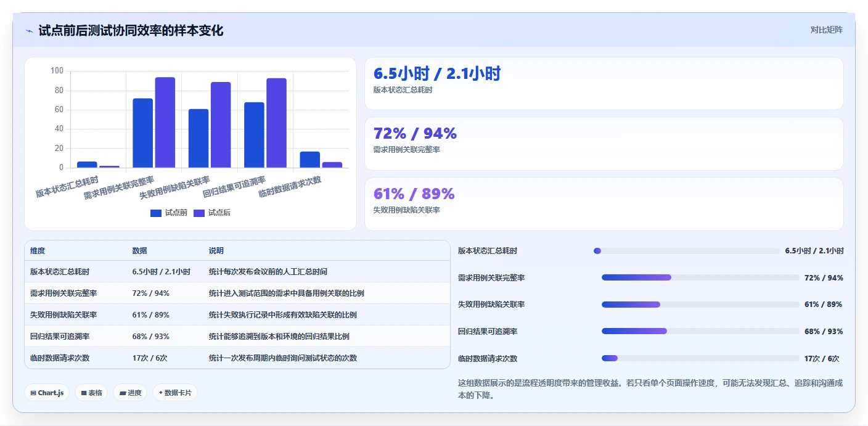Click description 统计每次发布会议前的人工汇总时间
The image size is (868, 426).
268,272
